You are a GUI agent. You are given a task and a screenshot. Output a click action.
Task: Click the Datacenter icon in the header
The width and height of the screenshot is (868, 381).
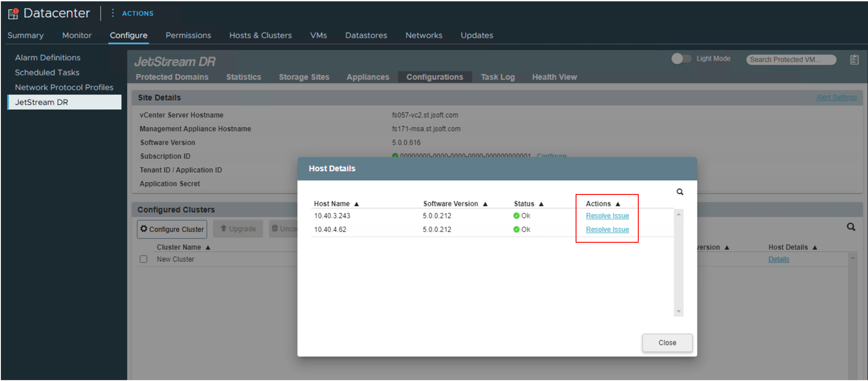click(x=13, y=14)
